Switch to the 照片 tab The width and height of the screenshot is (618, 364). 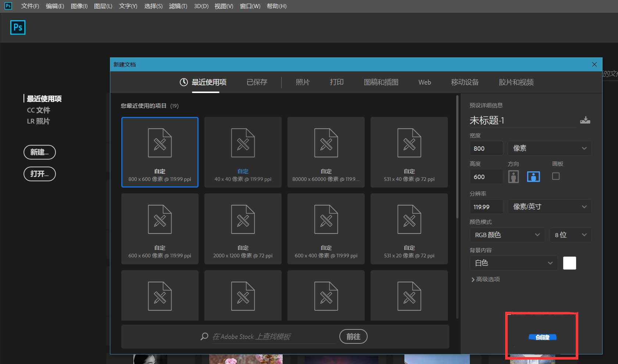point(303,82)
